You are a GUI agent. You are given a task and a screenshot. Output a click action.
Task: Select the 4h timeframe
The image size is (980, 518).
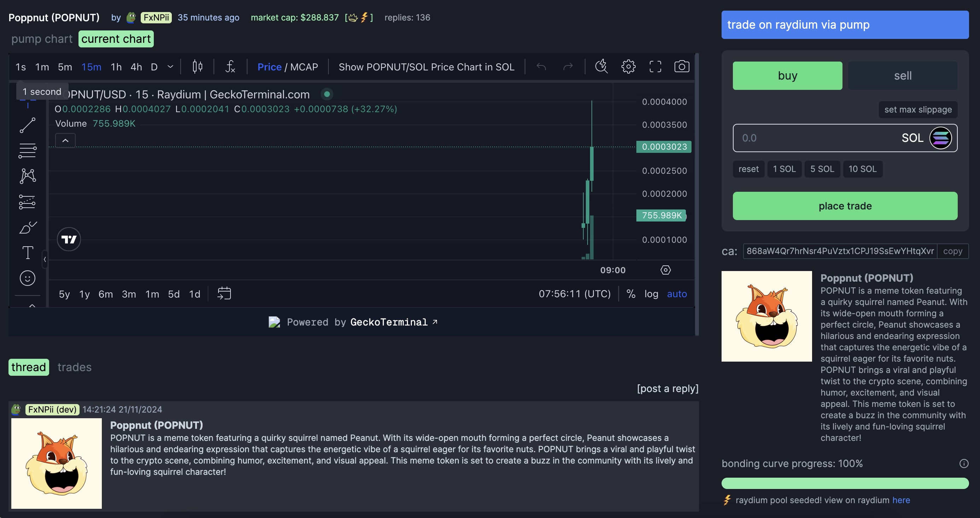pyautogui.click(x=136, y=67)
